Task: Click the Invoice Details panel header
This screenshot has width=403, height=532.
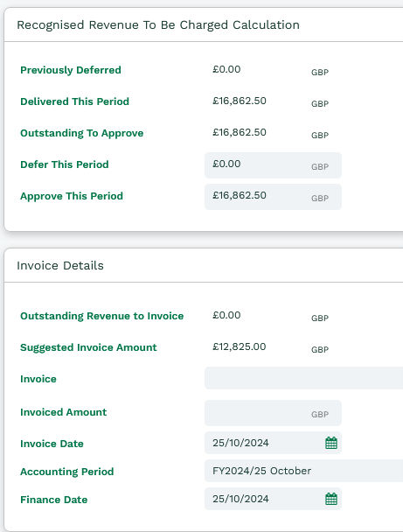Action: pyautogui.click(x=60, y=265)
